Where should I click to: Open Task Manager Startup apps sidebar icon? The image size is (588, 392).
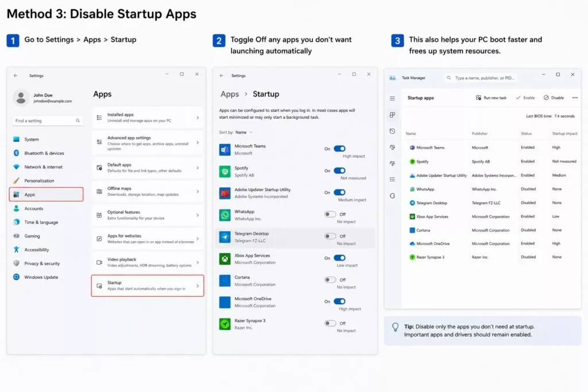coord(392,148)
